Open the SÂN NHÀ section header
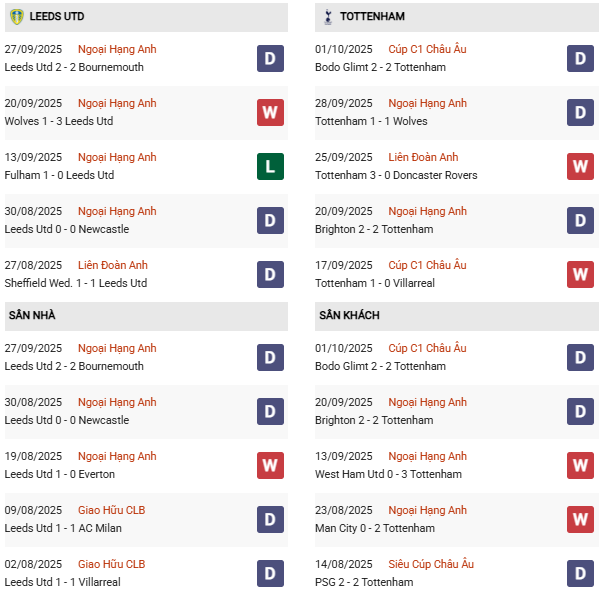 coord(32,316)
